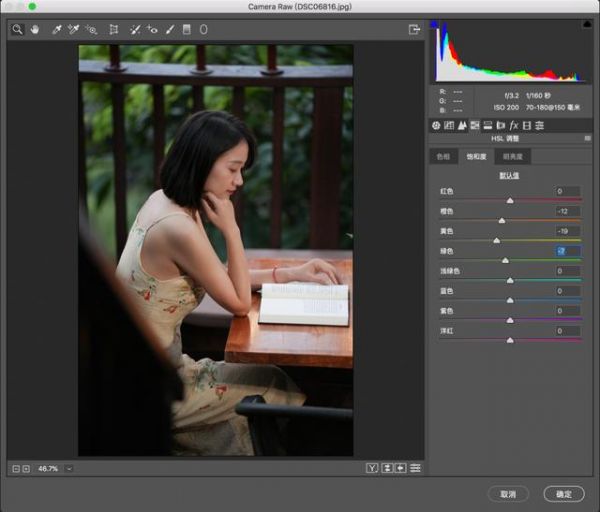The image size is (600, 512).
Task: Click the 橙色 (Orange) saturation slider handle
Action: [x=502, y=220]
